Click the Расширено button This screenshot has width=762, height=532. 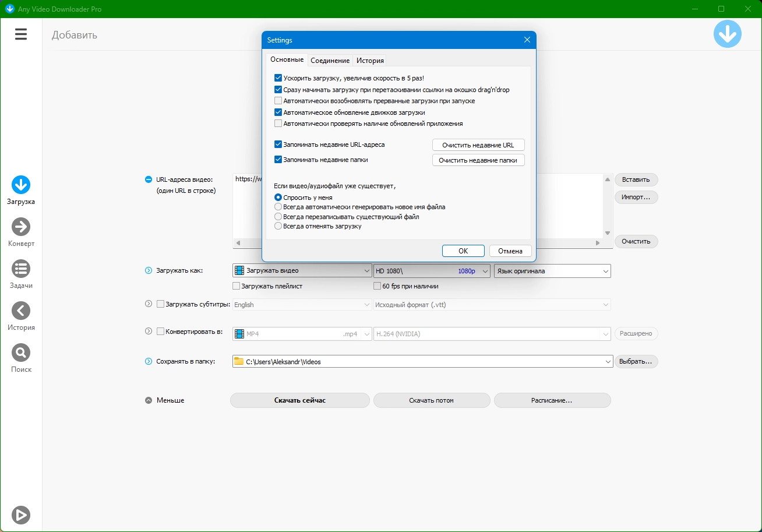[x=636, y=334]
